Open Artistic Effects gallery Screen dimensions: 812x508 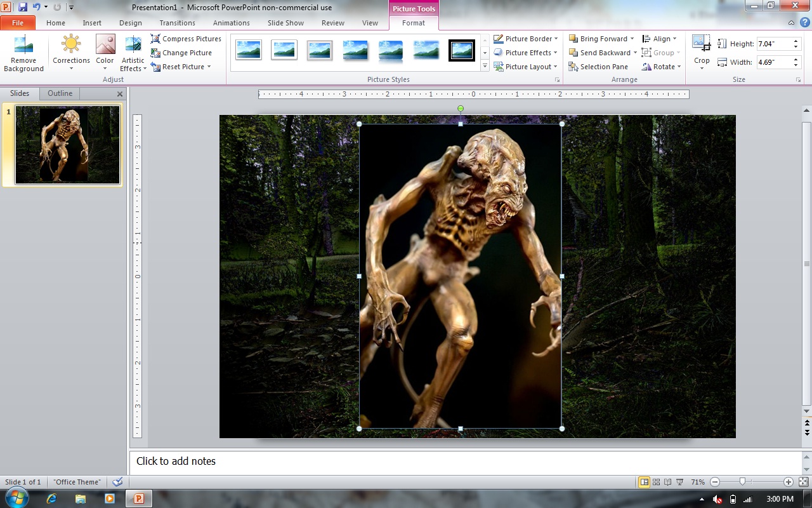point(133,54)
